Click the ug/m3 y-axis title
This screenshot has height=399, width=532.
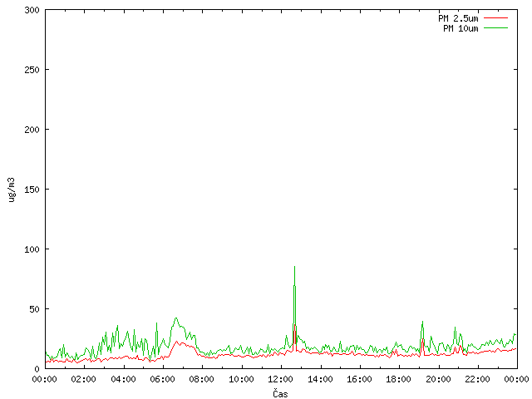(12, 190)
